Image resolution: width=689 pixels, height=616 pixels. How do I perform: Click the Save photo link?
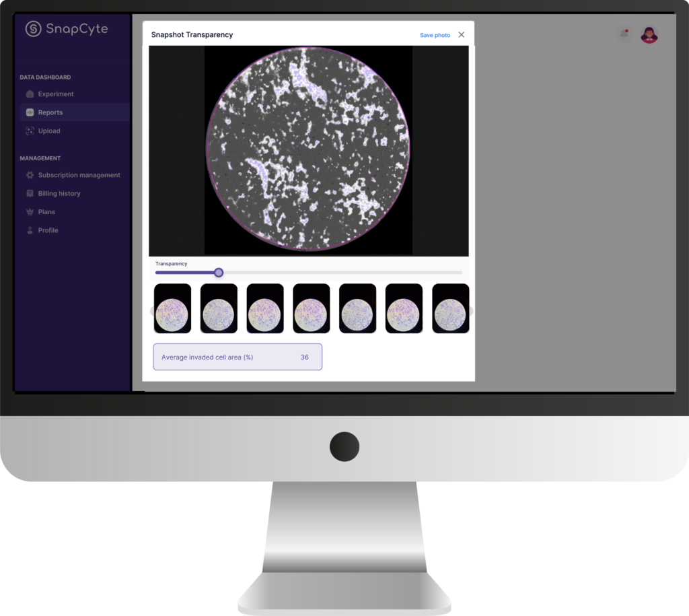pos(435,35)
